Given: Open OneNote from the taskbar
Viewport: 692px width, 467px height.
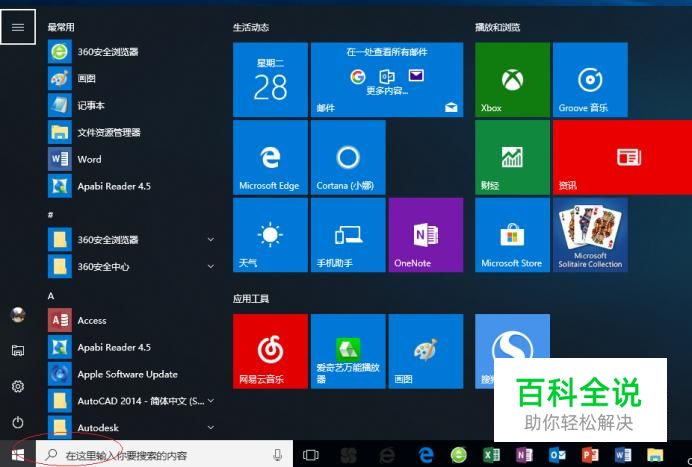Looking at the screenshot, I should pos(524,455).
